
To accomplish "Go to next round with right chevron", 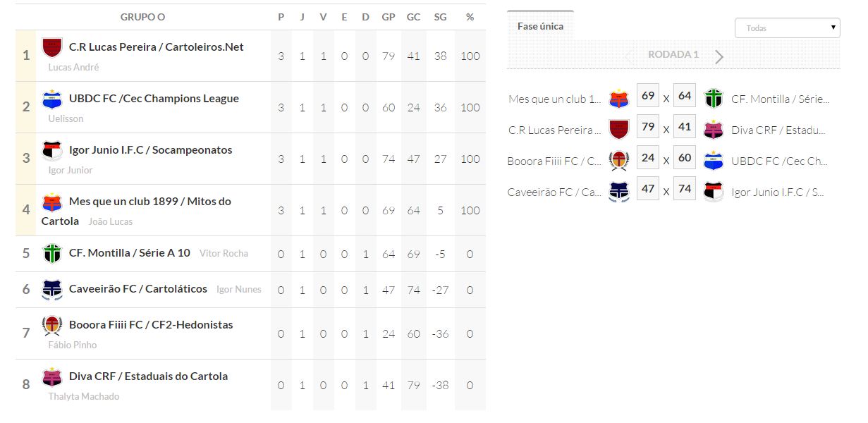I will point(719,56).
